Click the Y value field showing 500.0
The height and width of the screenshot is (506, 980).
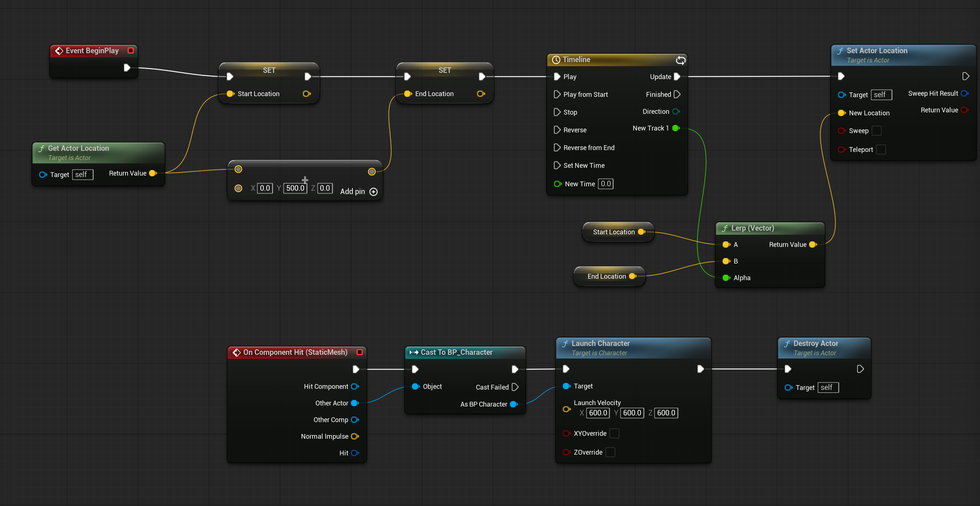295,188
